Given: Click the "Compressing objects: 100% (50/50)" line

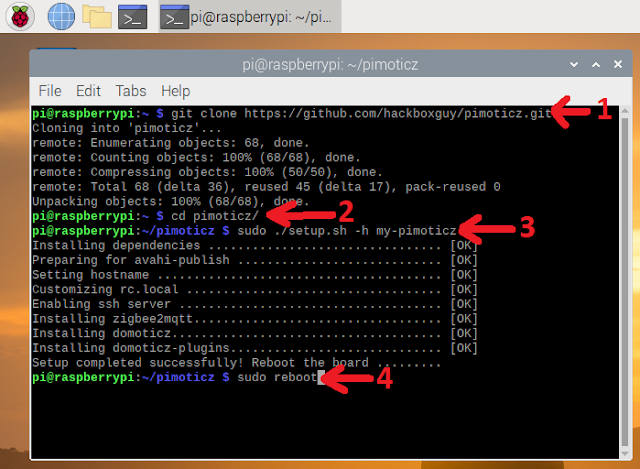Looking at the screenshot, I should tap(207, 172).
